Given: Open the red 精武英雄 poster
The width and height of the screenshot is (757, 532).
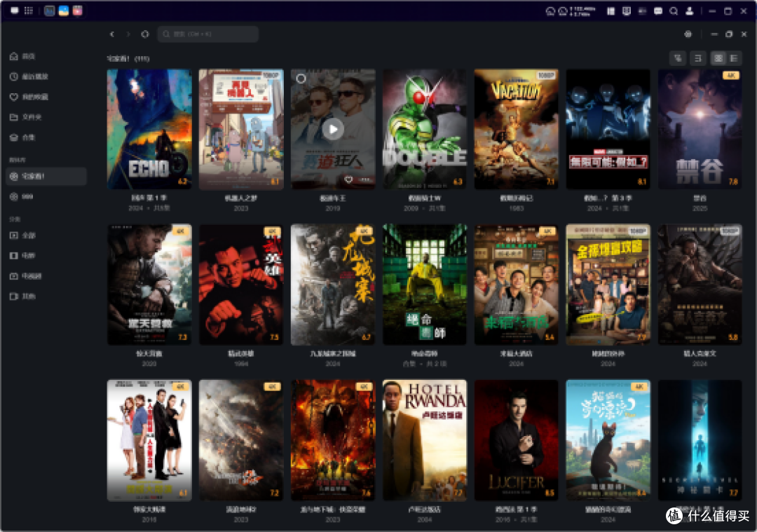Looking at the screenshot, I should pos(241,285).
